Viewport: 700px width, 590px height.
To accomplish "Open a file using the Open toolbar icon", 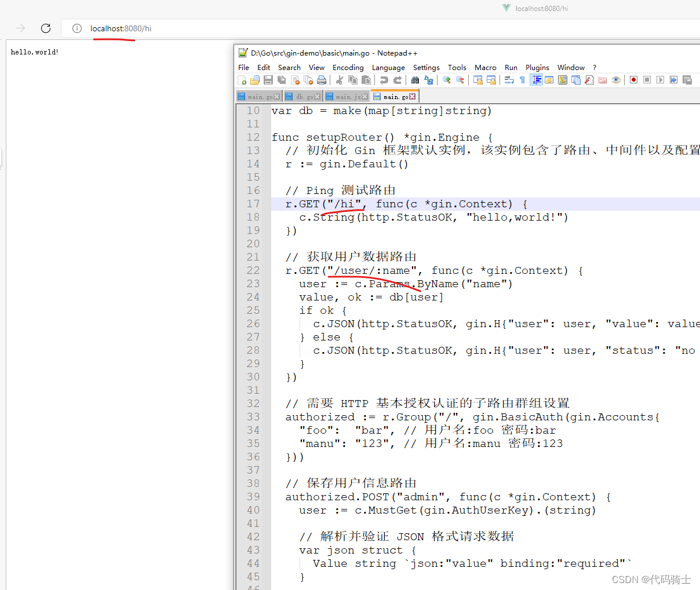I will 255,79.
